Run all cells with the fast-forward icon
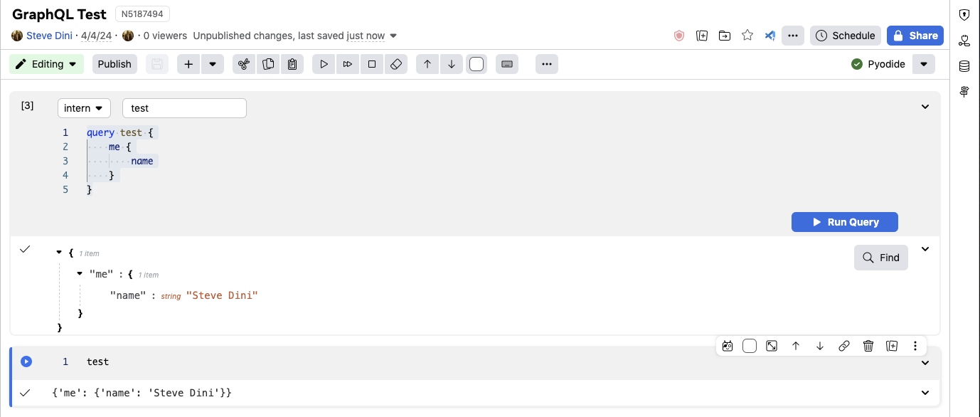Image resolution: width=980 pixels, height=417 pixels. coord(347,63)
